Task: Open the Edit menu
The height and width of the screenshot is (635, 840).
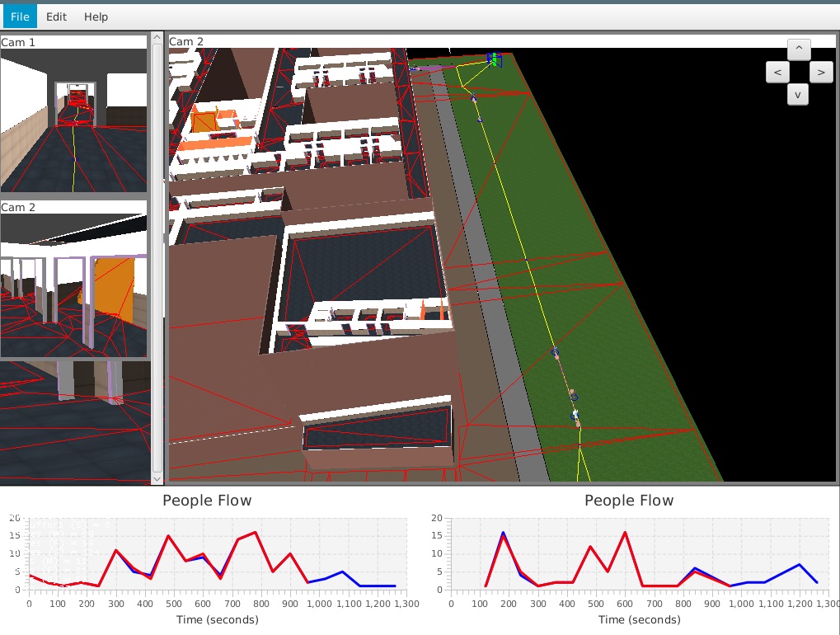Action: [x=57, y=16]
